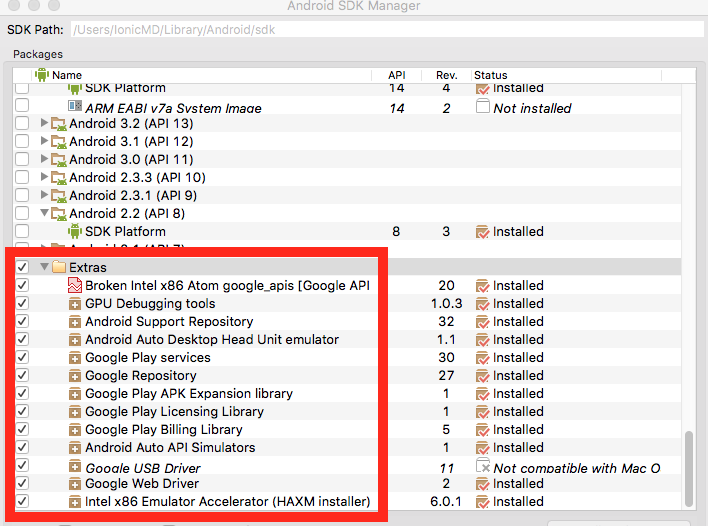This screenshot has height=526, width=708.
Task: Expand the Android 3.1 (API 12) node
Action: (44, 142)
